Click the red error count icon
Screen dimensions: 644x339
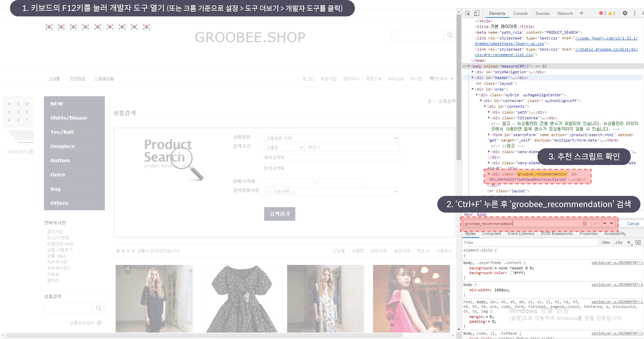click(601, 13)
